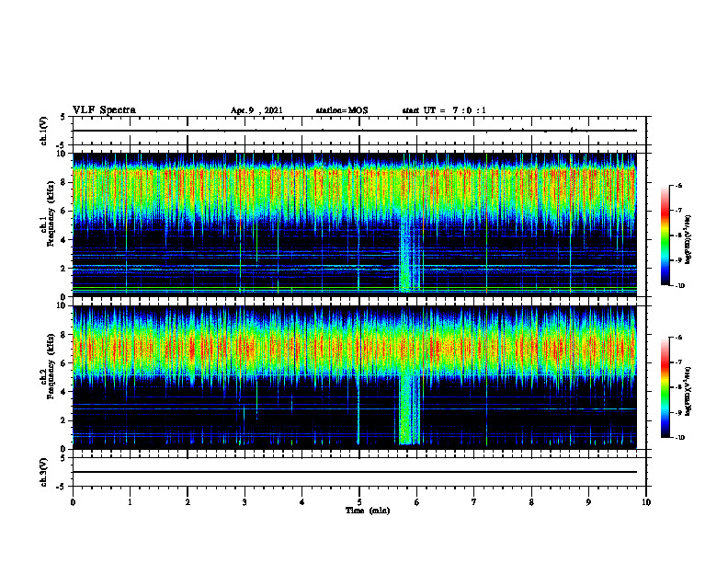The height and width of the screenshot is (563, 728).
Task: Click the "start UT = 7:0:1" header text
Action: 444,110
